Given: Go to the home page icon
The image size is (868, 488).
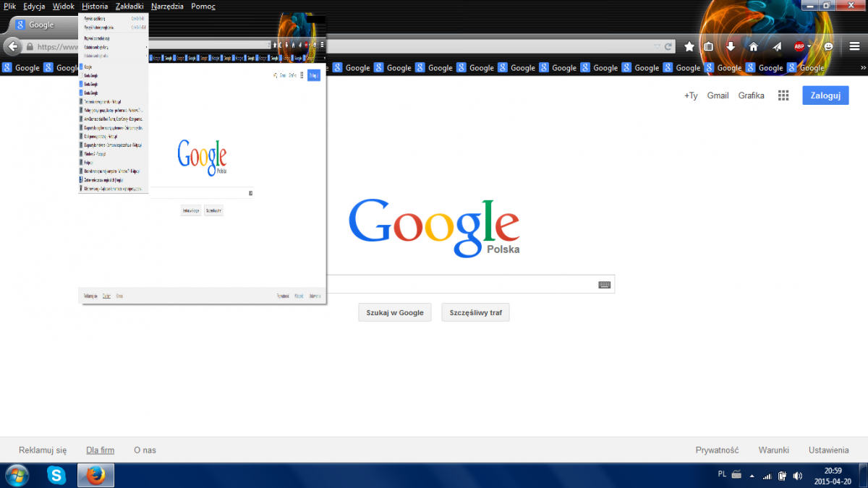Looking at the screenshot, I should [753, 46].
